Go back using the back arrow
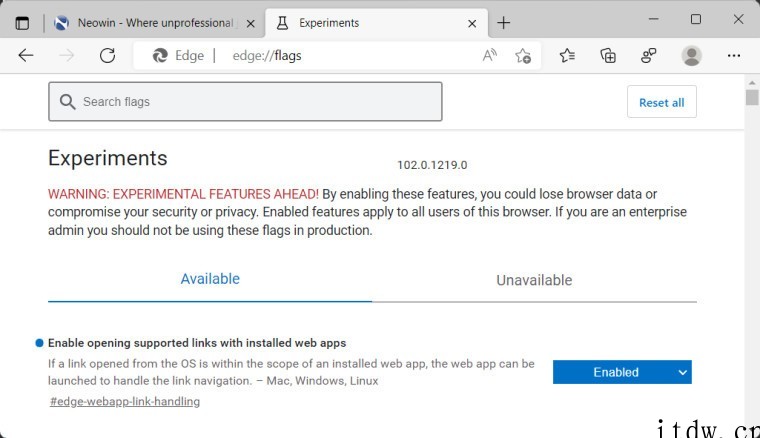The image size is (760, 438). 26,56
